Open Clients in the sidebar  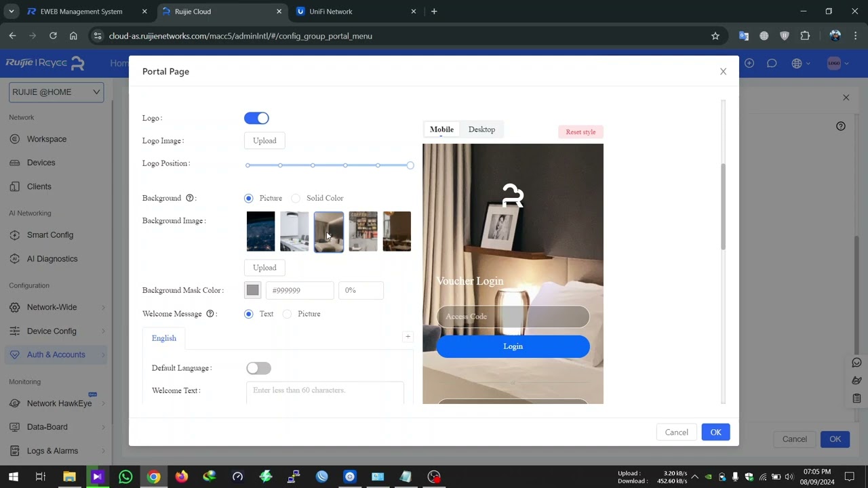39,186
